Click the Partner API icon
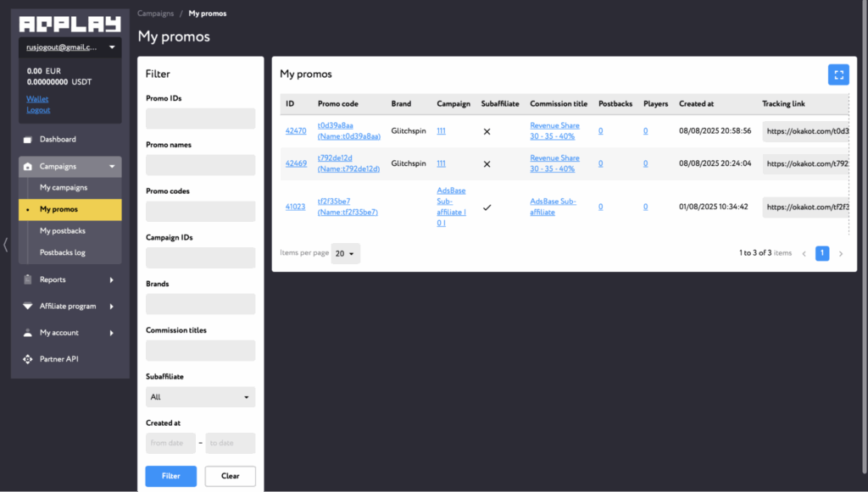Viewport: 868px width, 492px height. [28, 359]
